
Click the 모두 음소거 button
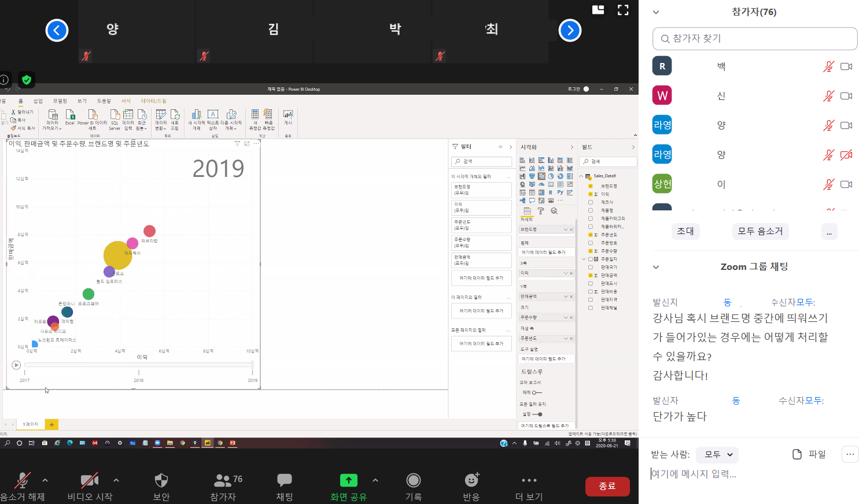(x=760, y=231)
